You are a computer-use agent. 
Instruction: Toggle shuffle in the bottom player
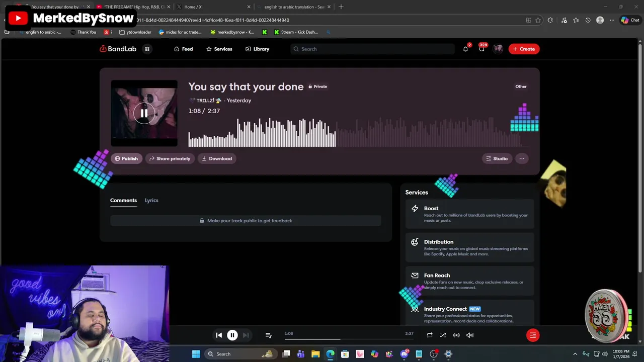click(x=443, y=335)
